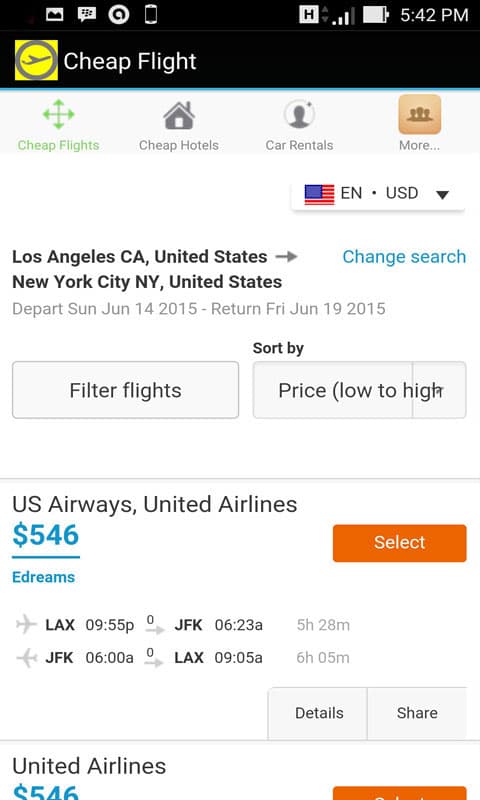
Task: Switch to the Car Rentals tab label
Action: [299, 145]
